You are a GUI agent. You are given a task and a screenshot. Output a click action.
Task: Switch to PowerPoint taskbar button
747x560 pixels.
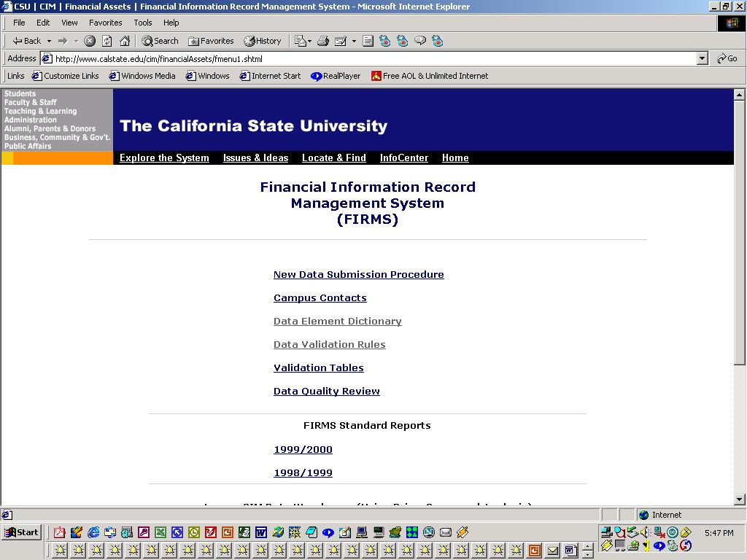[535, 551]
